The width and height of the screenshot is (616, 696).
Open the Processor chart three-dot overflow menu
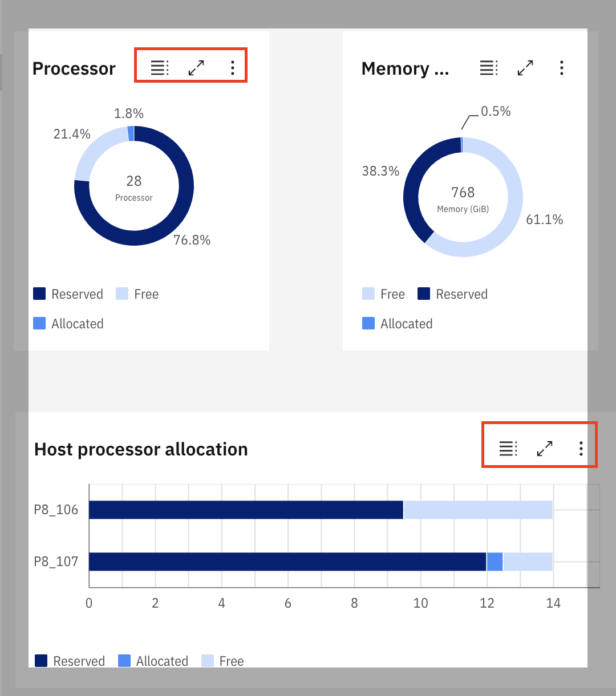tap(233, 67)
